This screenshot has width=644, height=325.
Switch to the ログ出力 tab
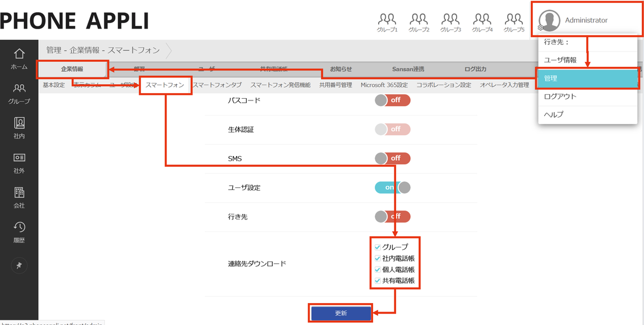coord(475,69)
